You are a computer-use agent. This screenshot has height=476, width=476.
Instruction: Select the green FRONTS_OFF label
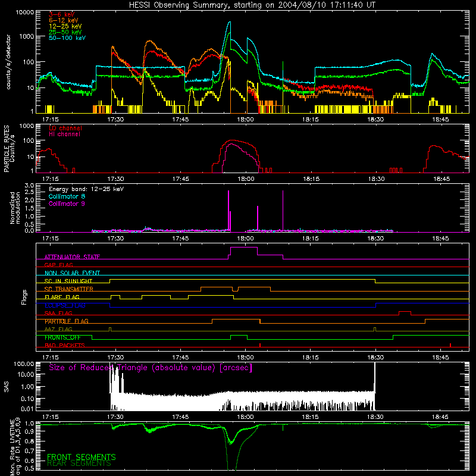click(62, 337)
